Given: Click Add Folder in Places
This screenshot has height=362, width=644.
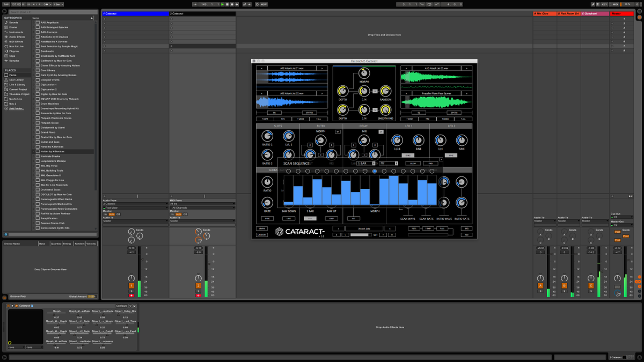Looking at the screenshot, I should [16, 108].
